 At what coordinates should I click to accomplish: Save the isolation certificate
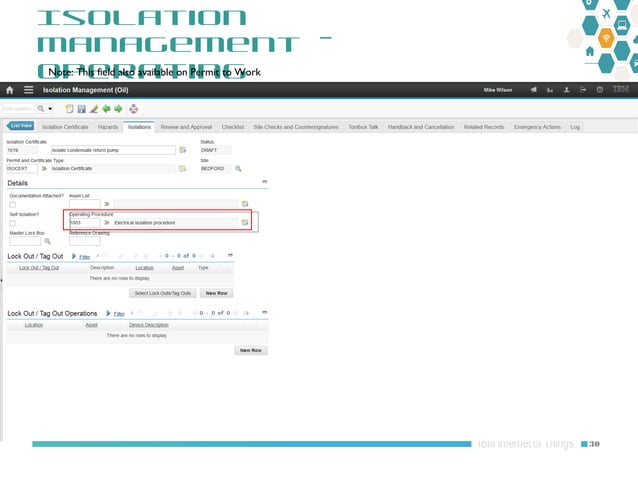pyautogui.click(x=82, y=109)
